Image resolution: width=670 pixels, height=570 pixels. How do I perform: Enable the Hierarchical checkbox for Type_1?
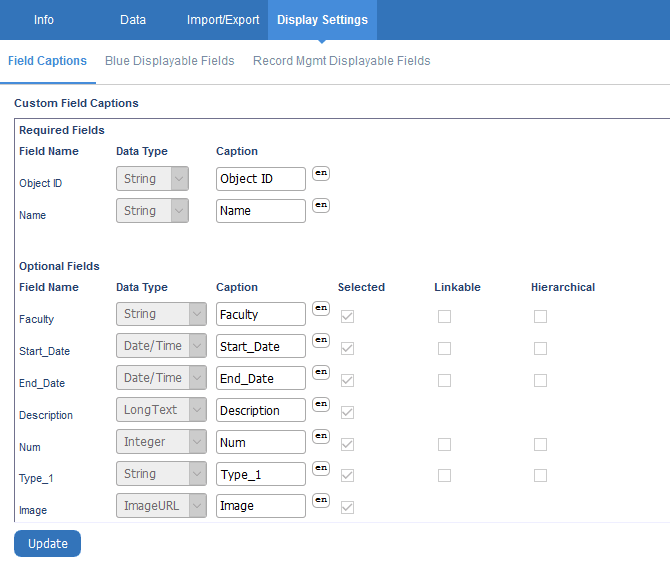[541, 476]
